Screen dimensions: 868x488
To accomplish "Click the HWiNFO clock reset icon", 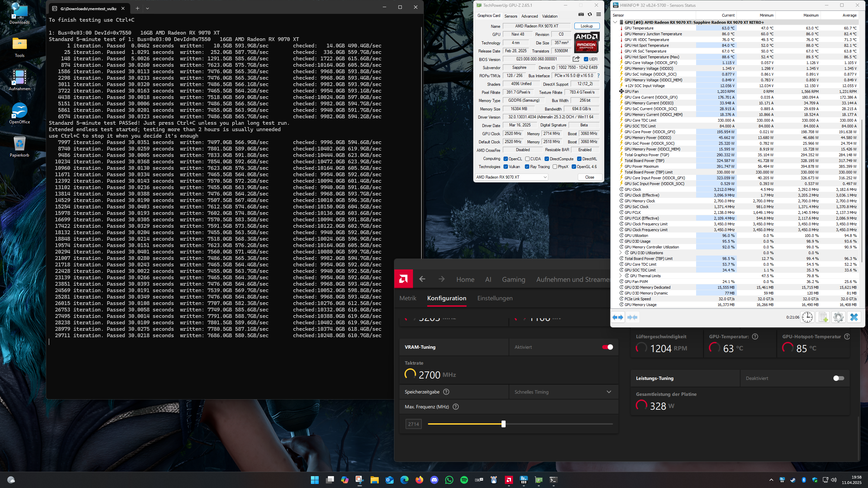I will click(x=807, y=317).
